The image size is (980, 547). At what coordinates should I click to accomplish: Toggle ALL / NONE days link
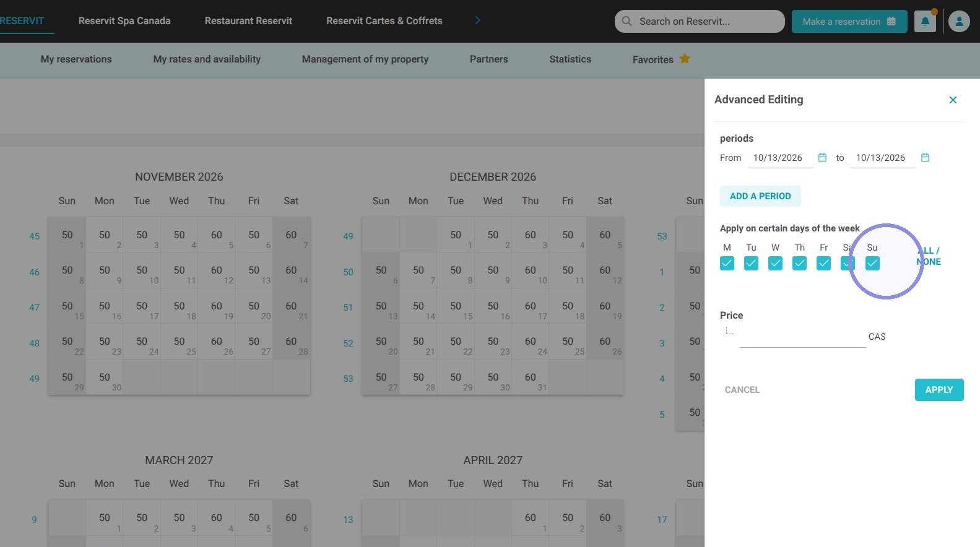(x=929, y=256)
